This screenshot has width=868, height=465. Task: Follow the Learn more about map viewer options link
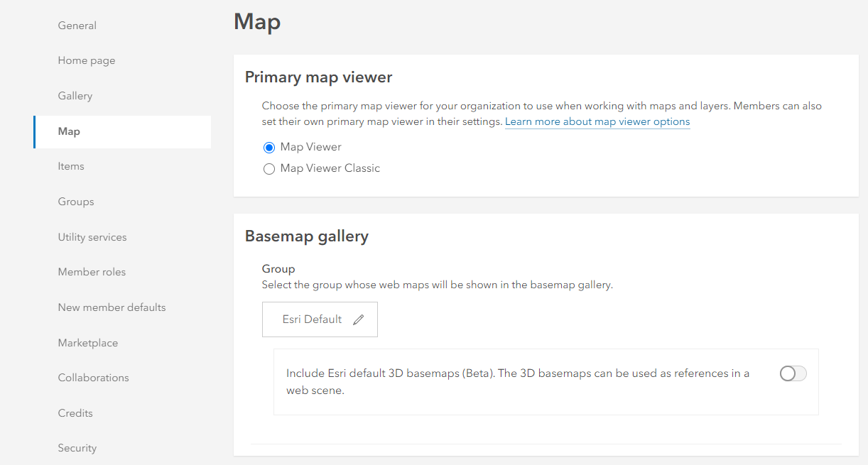(x=597, y=122)
